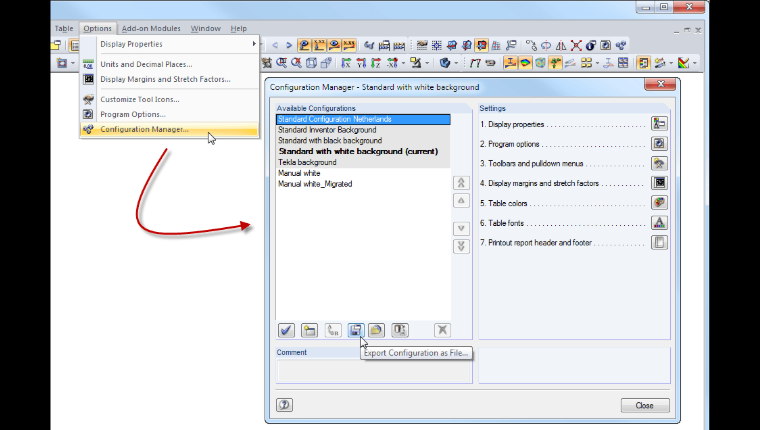Click the mirror triangles icon in the top toolbar
The height and width of the screenshot is (430, 760).
[561, 46]
